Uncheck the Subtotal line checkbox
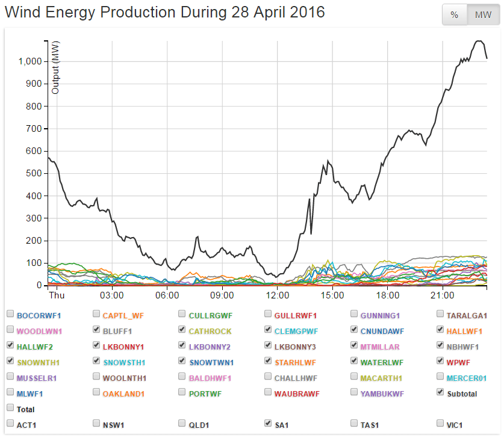The height and width of the screenshot is (438, 504). point(441,392)
